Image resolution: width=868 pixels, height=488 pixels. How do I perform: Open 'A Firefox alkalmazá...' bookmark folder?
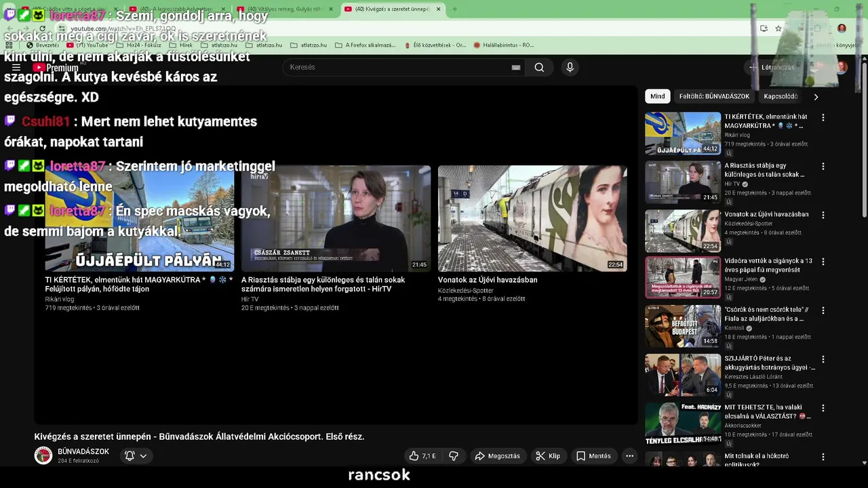pos(365,45)
